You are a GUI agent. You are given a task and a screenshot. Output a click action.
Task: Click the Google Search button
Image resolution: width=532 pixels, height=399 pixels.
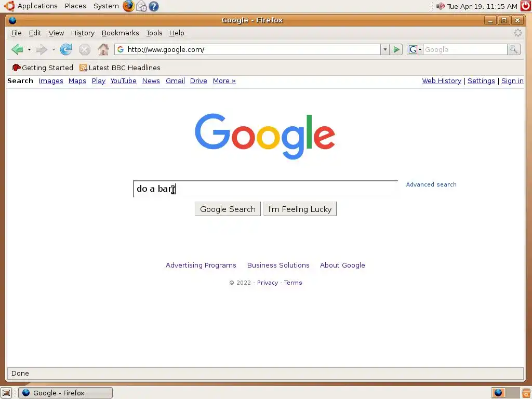pos(228,209)
